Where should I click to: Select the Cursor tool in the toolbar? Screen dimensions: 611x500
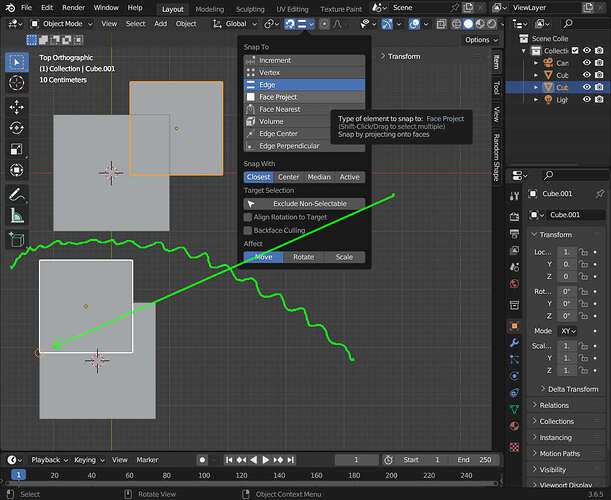point(16,83)
